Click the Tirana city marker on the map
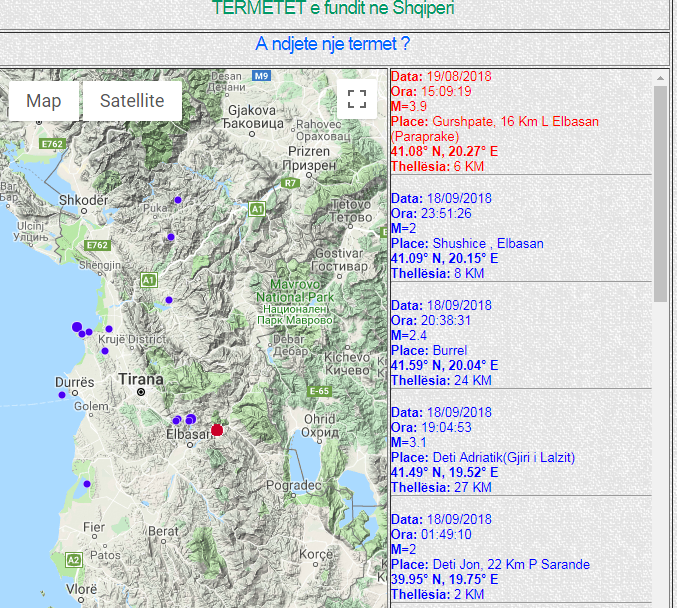Viewport: 677px width, 608px height. (142, 393)
